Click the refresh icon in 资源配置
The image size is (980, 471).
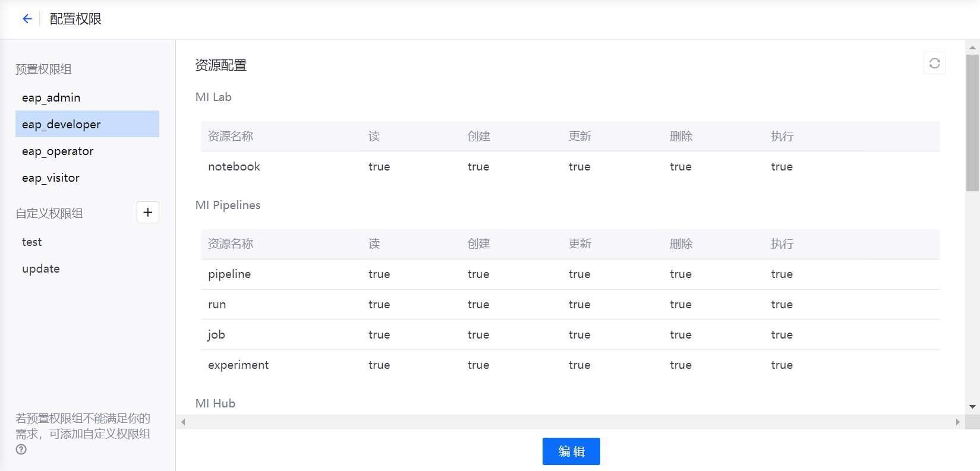935,64
